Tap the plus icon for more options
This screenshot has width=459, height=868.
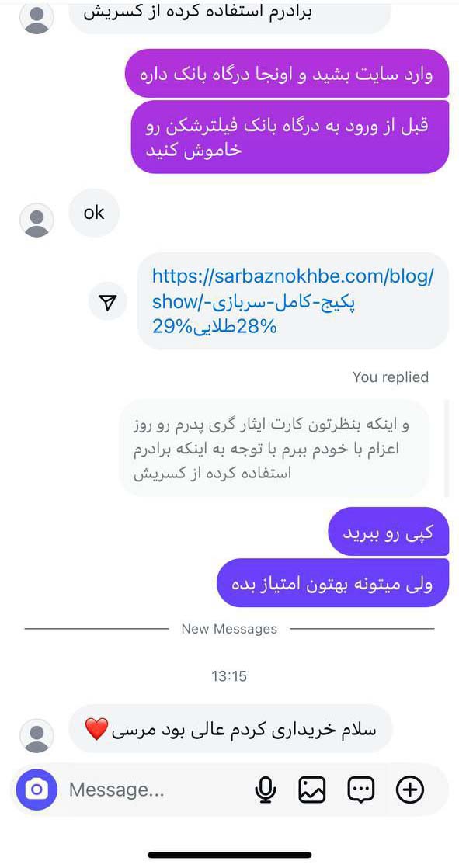[410, 790]
